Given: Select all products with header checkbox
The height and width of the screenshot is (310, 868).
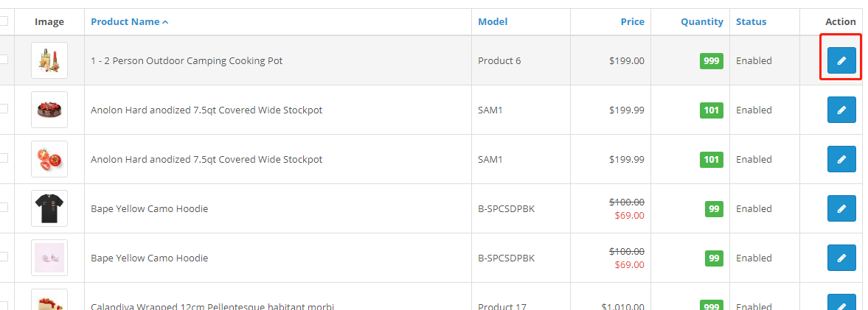Looking at the screenshot, I should [4, 21].
